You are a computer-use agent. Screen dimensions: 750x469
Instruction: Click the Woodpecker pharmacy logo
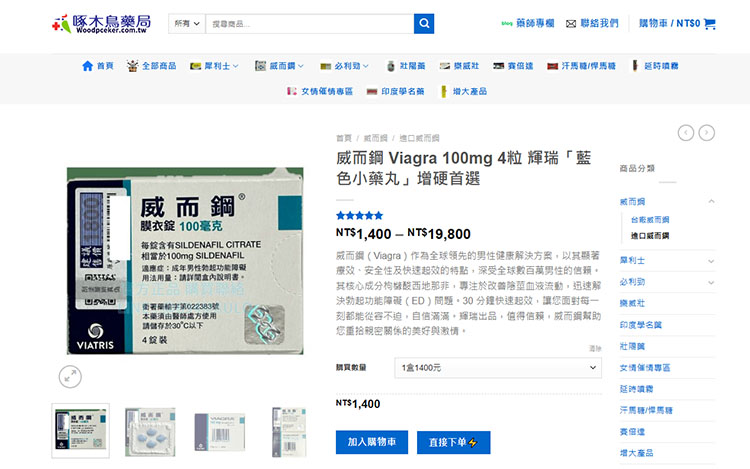[101, 23]
